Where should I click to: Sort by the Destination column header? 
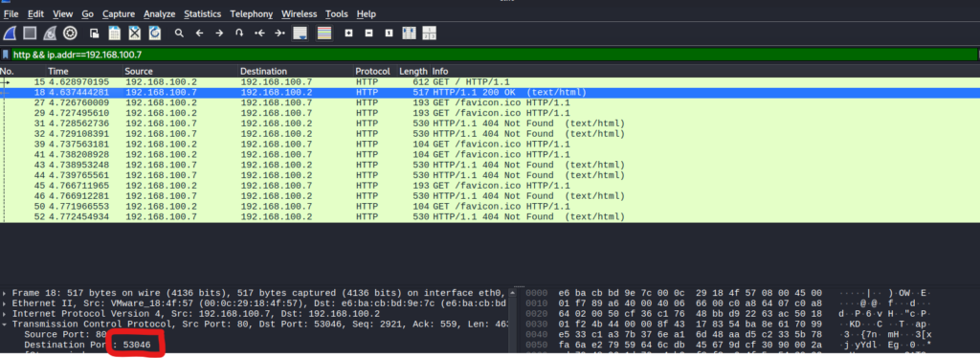pyautogui.click(x=296, y=71)
